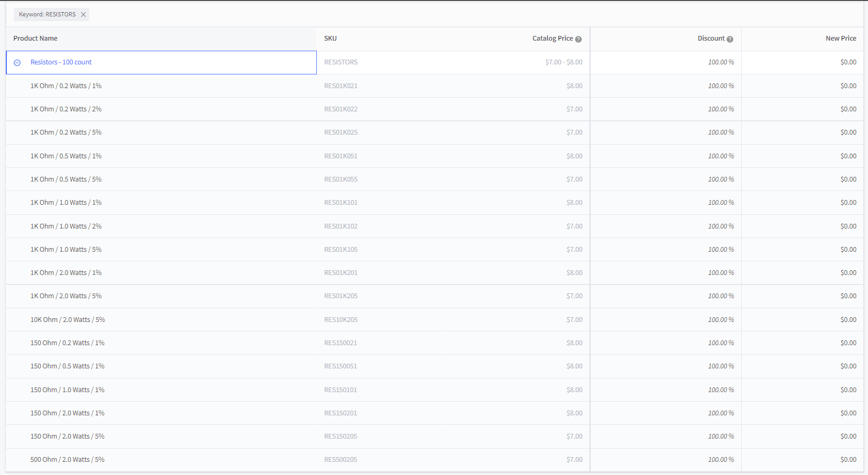
Task: Select the 1K Ohm / 1.0 Watts / 5% variant
Action: 66,250
